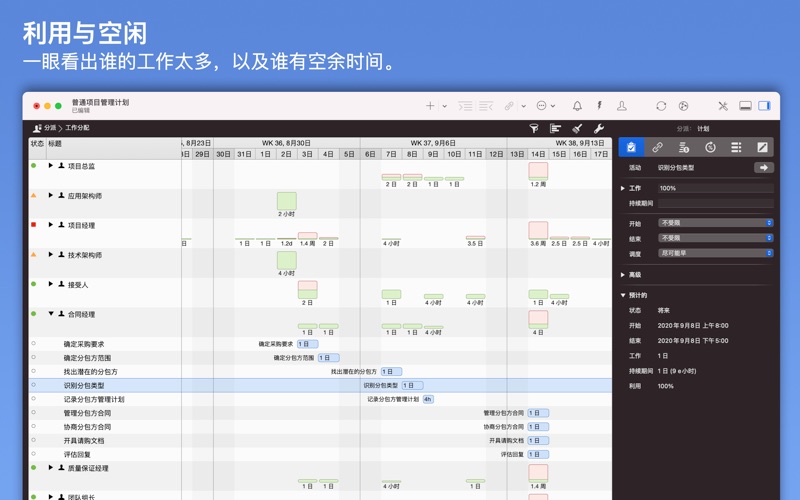
Task: Collapse the 合同经理 resource group
Action: tap(51, 314)
